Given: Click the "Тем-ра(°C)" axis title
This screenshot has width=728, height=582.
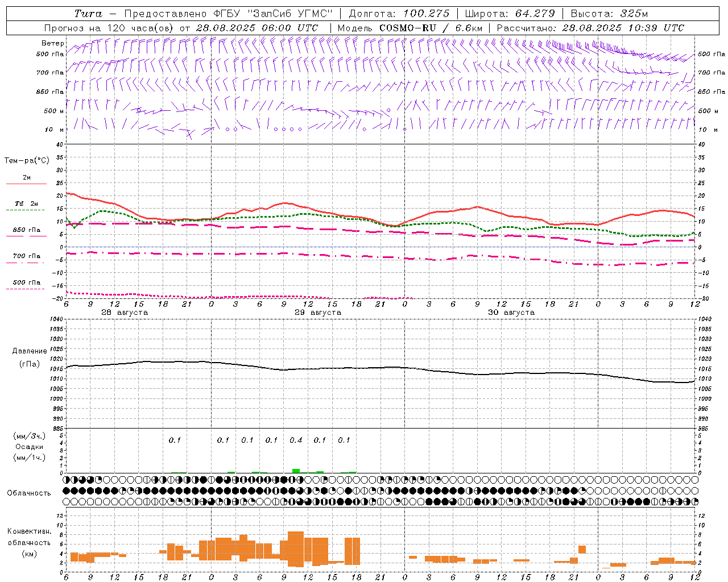Looking at the screenshot, I should [27, 161].
